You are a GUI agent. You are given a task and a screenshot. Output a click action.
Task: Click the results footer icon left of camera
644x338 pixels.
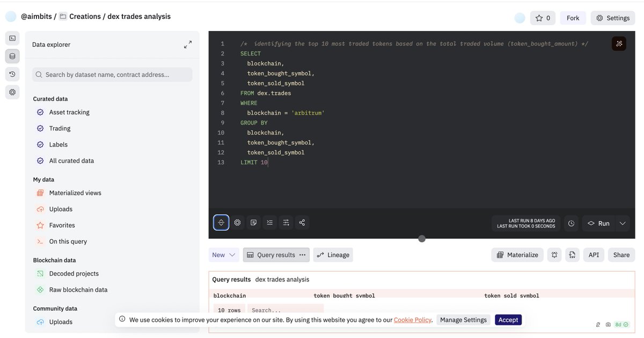pos(598,325)
